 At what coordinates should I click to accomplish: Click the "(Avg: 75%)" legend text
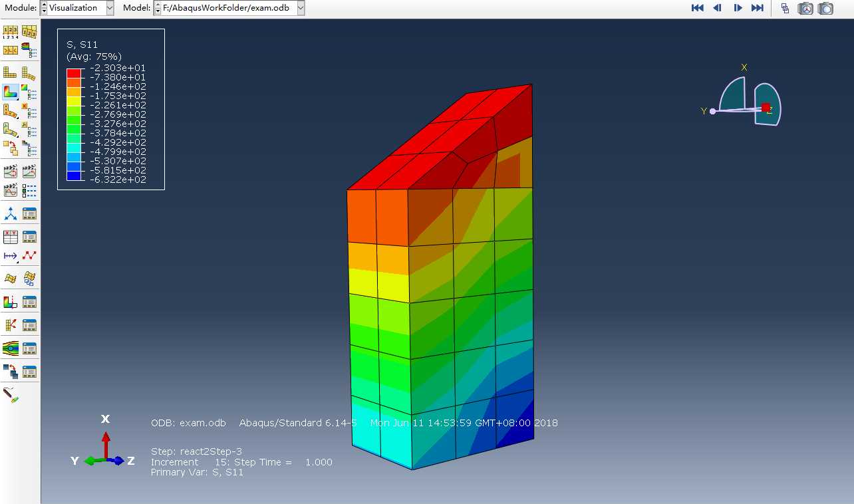tap(94, 57)
